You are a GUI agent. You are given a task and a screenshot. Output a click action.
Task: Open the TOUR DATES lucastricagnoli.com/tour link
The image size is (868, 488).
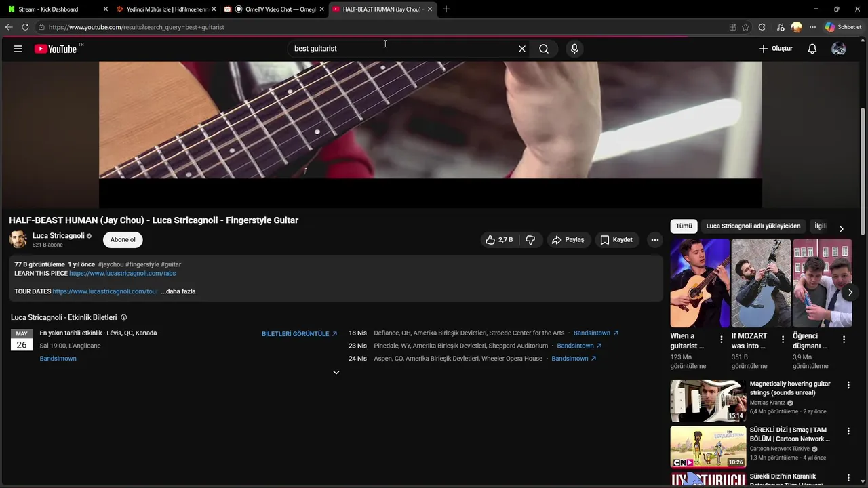[x=104, y=291]
